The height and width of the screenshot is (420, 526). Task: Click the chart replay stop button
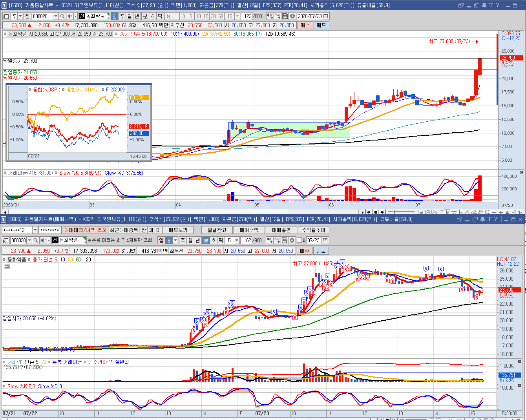pyautogui.click(x=376, y=212)
